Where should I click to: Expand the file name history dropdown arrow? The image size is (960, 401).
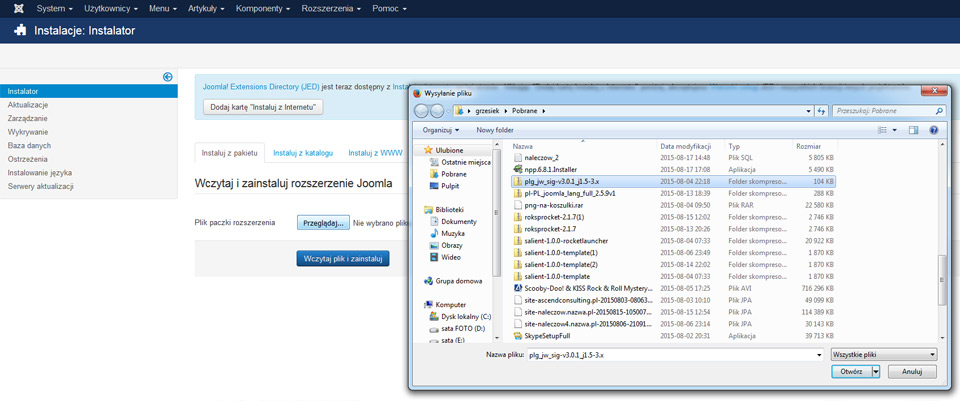click(819, 355)
